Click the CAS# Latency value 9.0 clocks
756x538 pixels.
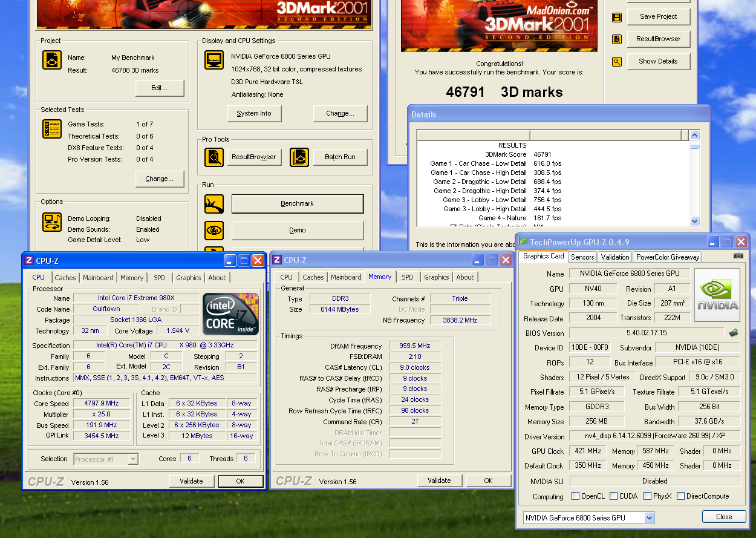tap(415, 367)
